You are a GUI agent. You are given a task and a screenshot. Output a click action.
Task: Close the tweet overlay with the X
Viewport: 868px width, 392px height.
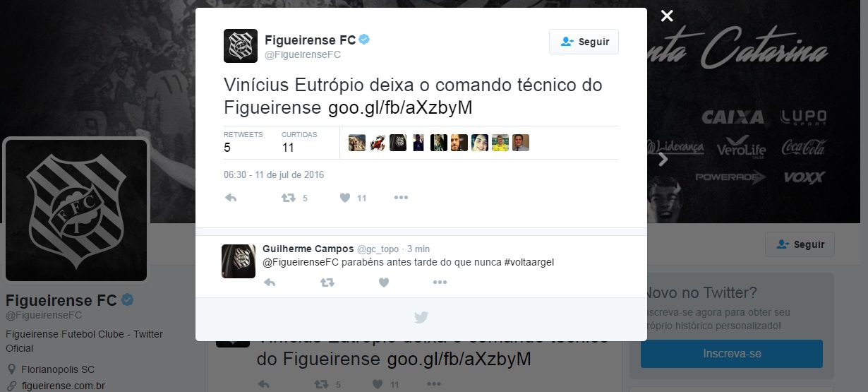tap(667, 16)
